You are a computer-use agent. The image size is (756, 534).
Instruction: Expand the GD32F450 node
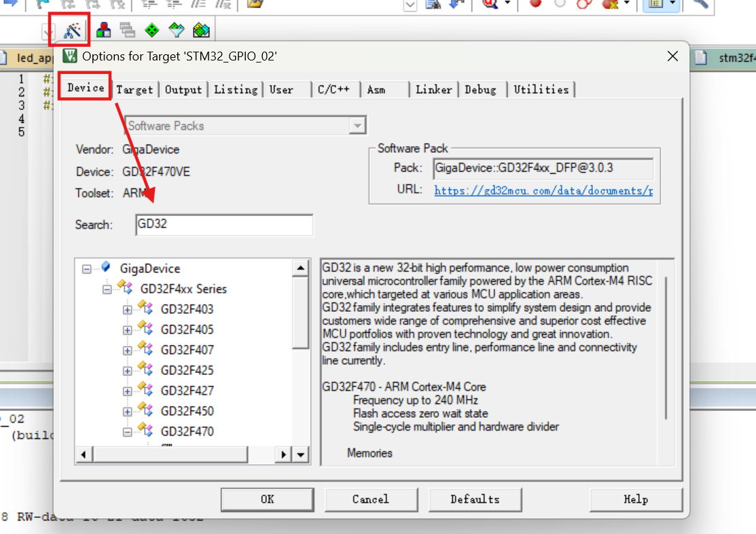127,412
